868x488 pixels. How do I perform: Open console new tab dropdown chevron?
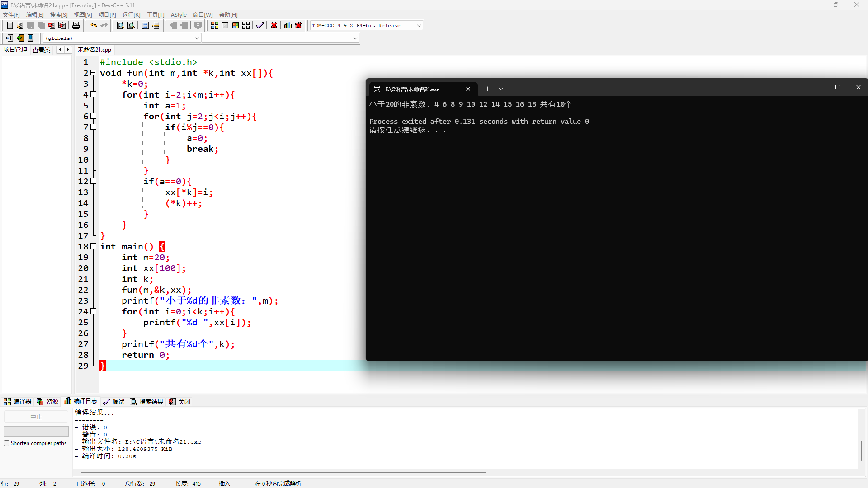501,89
